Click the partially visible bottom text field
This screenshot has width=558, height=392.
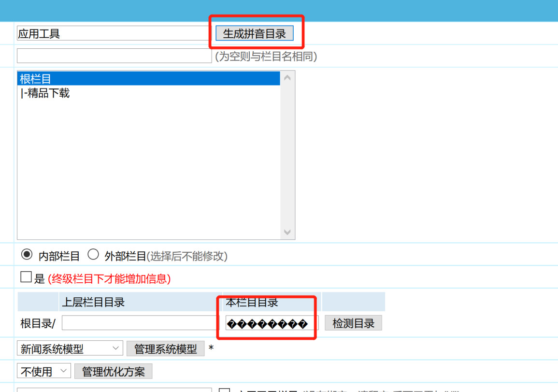114,390
